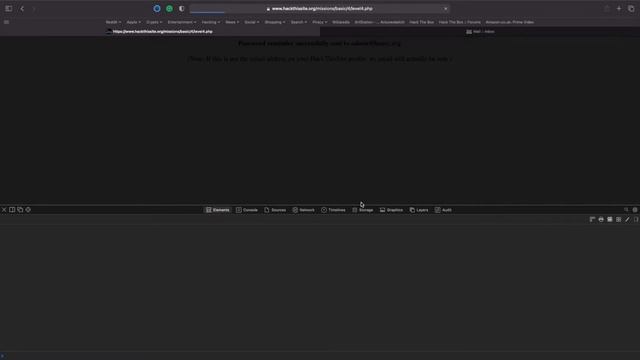This screenshot has width=640, height=360.
Task: Close the Web Inspector
Action: coord(4,210)
